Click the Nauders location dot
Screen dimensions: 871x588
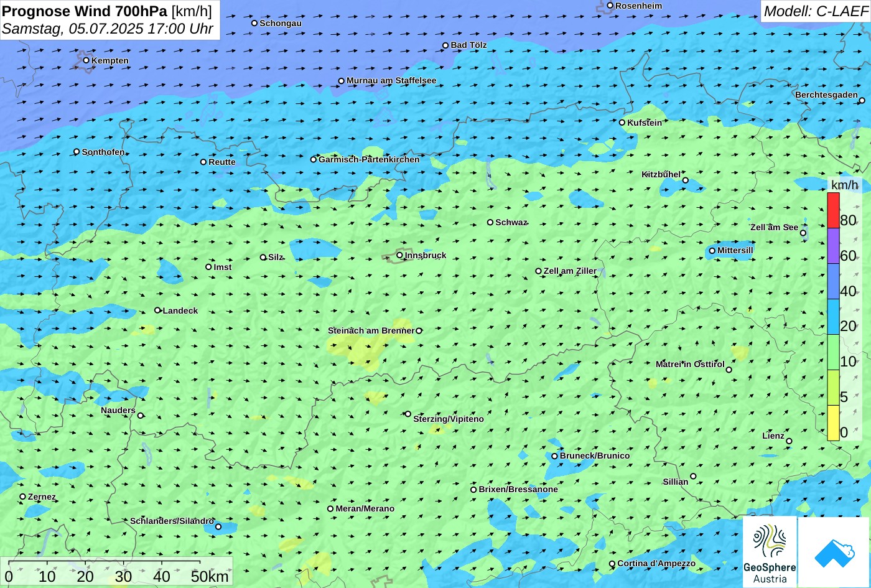[x=141, y=416]
